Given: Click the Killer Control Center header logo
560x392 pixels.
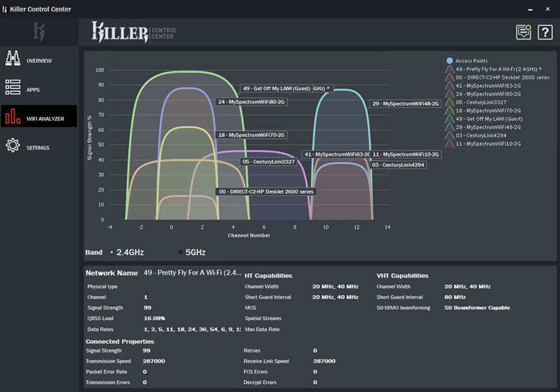Looking at the screenshot, I should pos(134,32).
